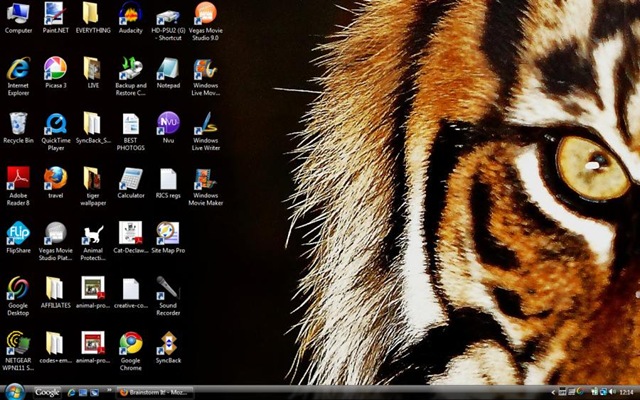Open Windows Movie Maker
640x400 pixels.
(206, 186)
